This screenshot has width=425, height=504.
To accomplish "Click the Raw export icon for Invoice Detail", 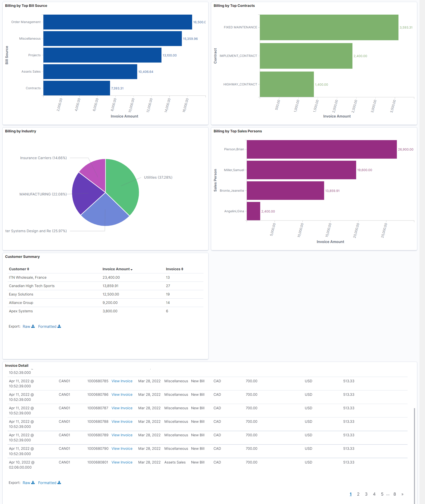I will (x=33, y=483).
